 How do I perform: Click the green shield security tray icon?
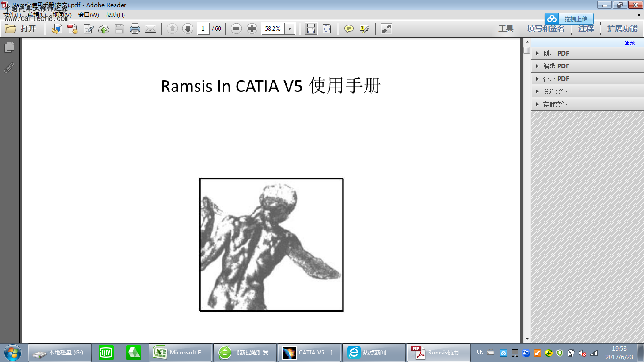click(560, 353)
